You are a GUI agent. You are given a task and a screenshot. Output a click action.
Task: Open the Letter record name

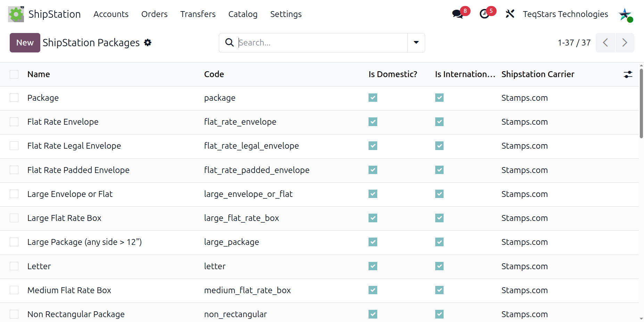pos(39,266)
